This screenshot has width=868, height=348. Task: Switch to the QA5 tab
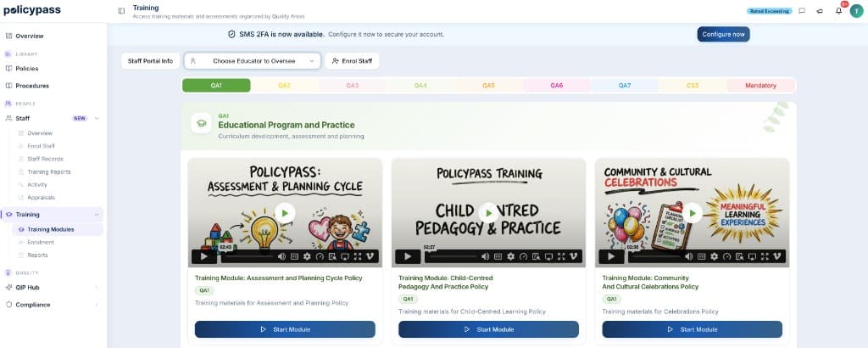pos(488,86)
